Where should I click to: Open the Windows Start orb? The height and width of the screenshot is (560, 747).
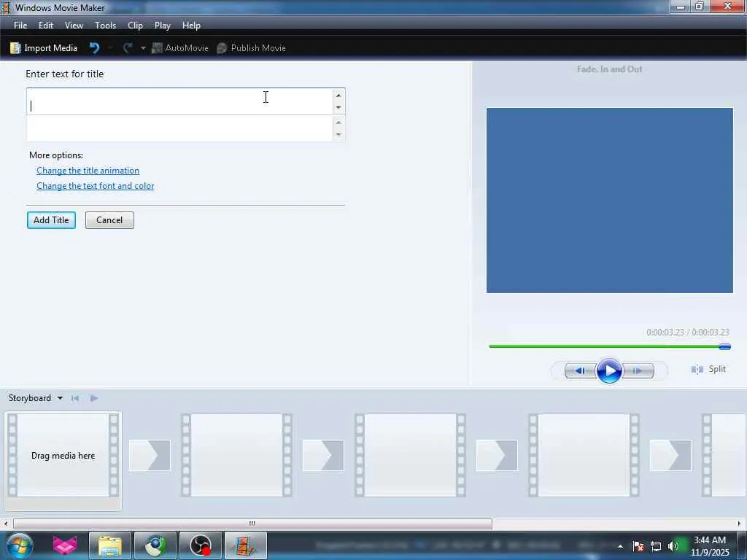pos(20,545)
